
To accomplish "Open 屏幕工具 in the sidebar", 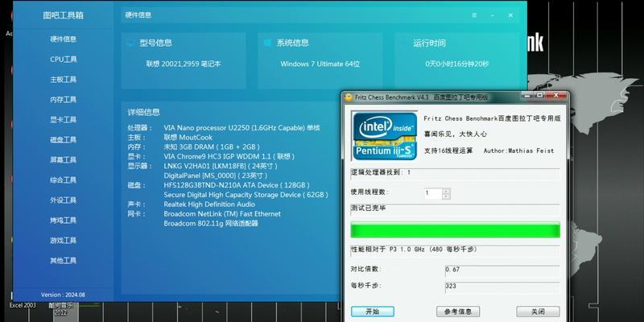I will [x=64, y=159].
